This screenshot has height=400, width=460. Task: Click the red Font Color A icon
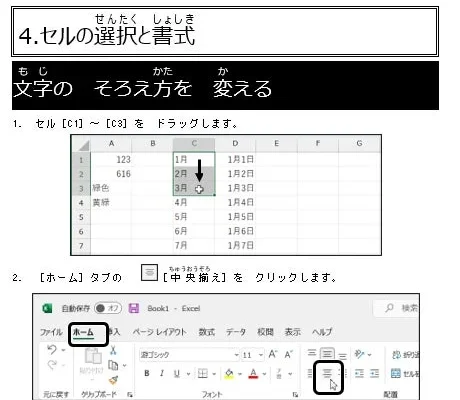[253, 373]
